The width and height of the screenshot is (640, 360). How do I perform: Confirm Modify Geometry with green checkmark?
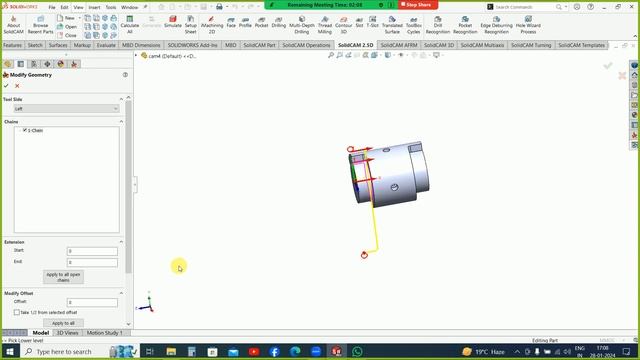point(6,86)
